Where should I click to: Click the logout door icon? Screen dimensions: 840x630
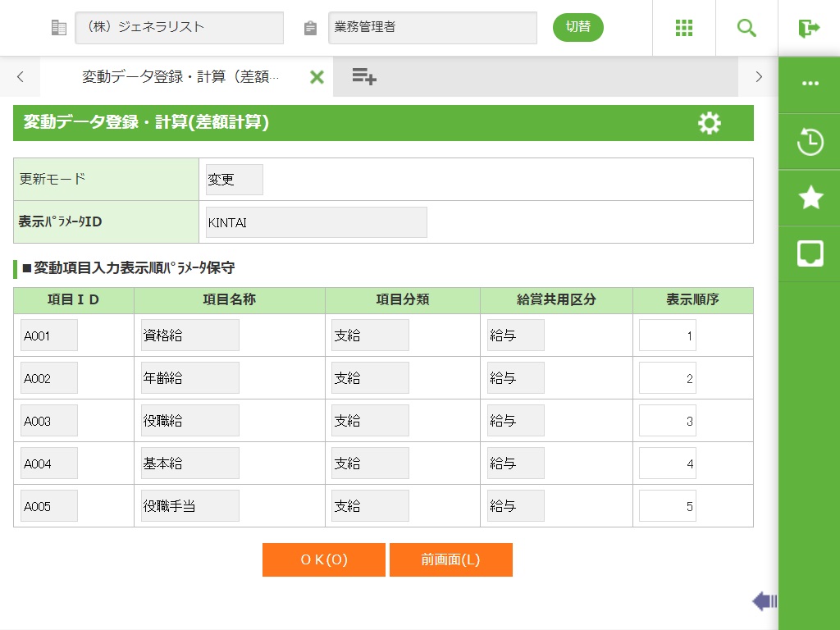point(809,28)
